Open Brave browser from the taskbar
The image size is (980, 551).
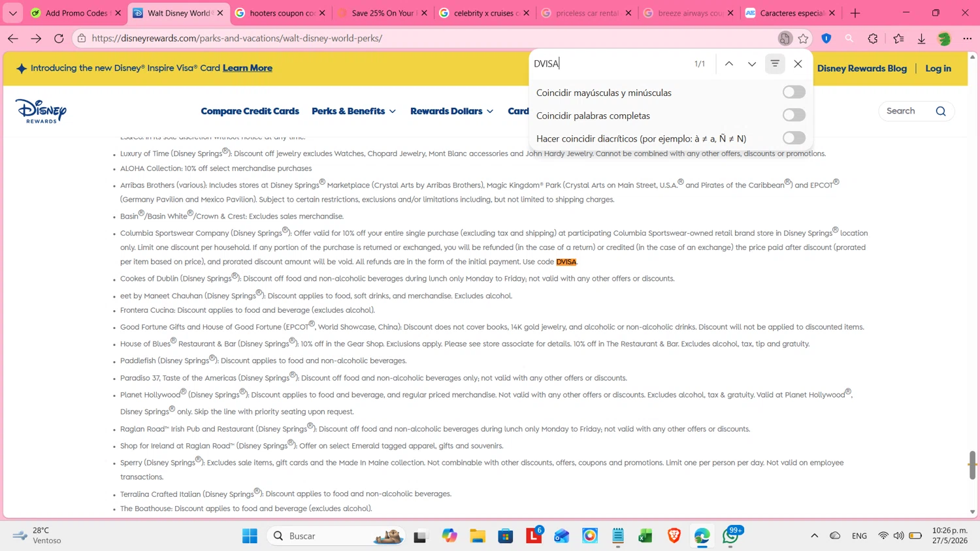pos(674,536)
